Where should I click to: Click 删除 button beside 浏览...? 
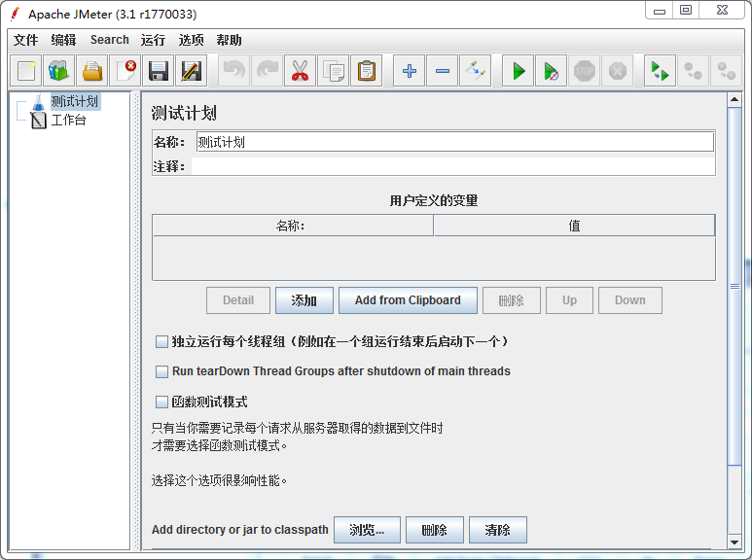pos(435,530)
